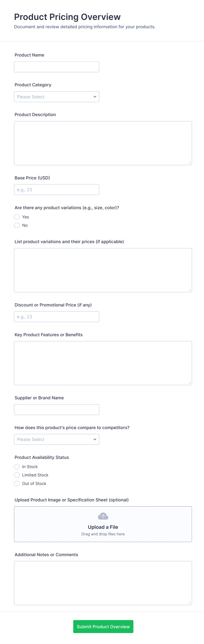This screenshot has height=644, width=204.
Task: Click the Supplier or Brand Name field
Action: tap(57, 409)
